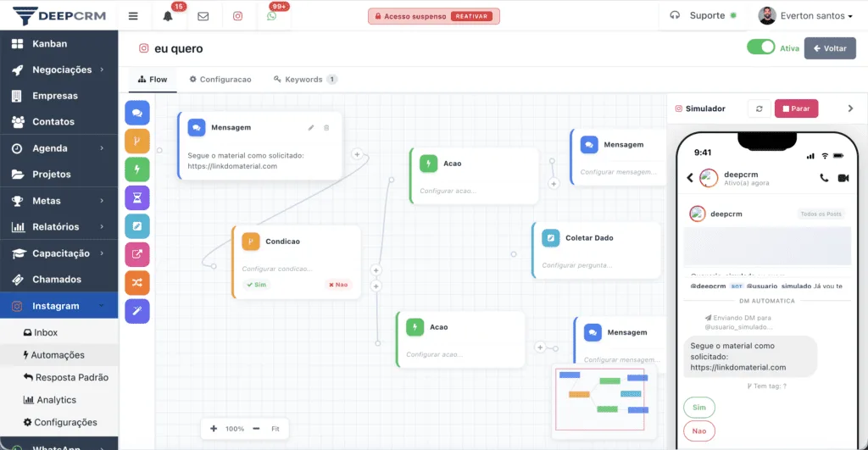Open Empresas in sidebar
This screenshot has height=450, width=868.
point(58,96)
